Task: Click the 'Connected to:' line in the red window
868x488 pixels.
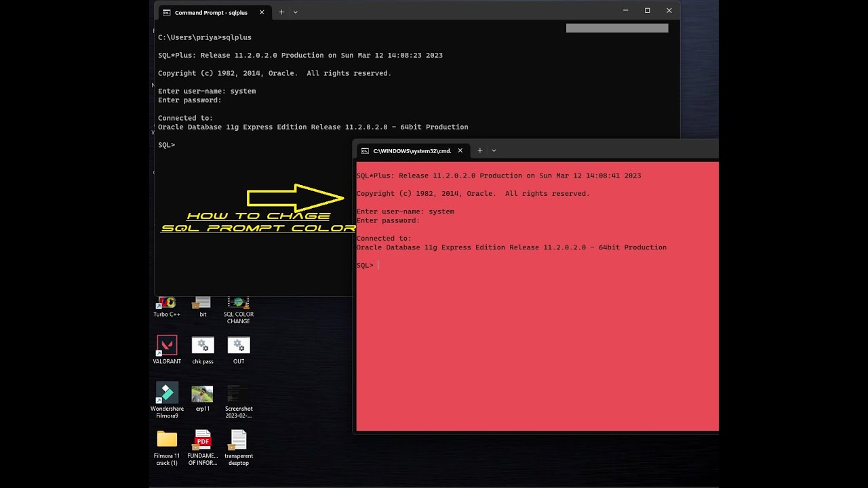Action: pyautogui.click(x=384, y=239)
